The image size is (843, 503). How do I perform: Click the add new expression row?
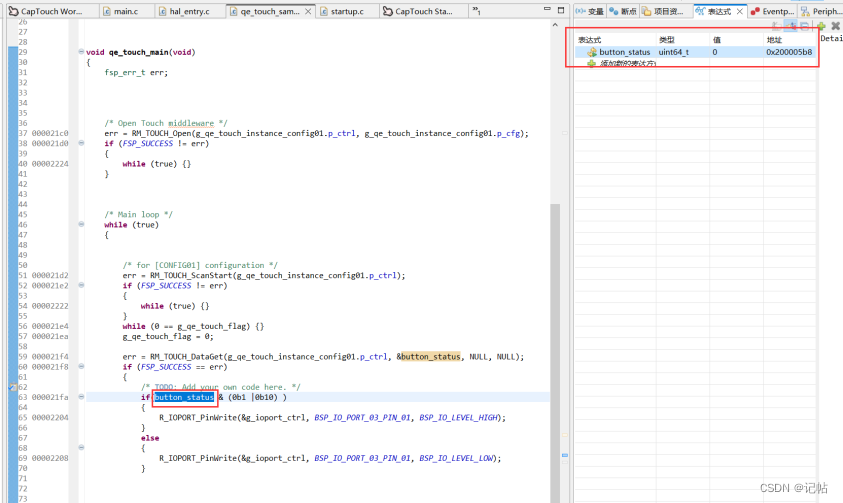[627, 63]
